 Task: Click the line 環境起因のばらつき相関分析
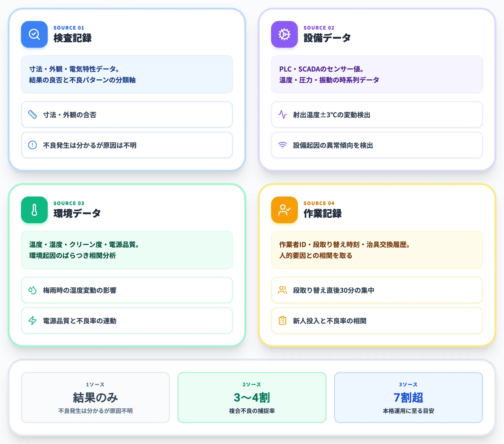click(73, 256)
